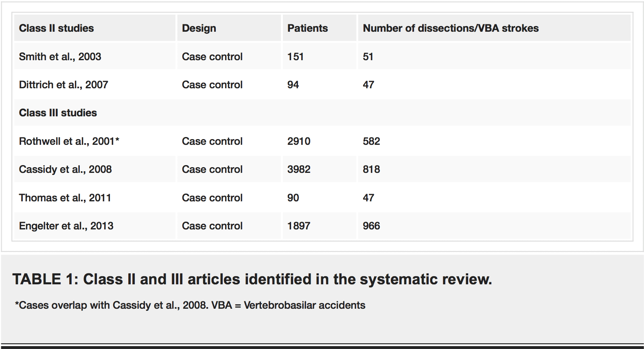Select the "Smith et al., 2003" cell
The height and width of the screenshot is (349, 644).
click(60, 57)
